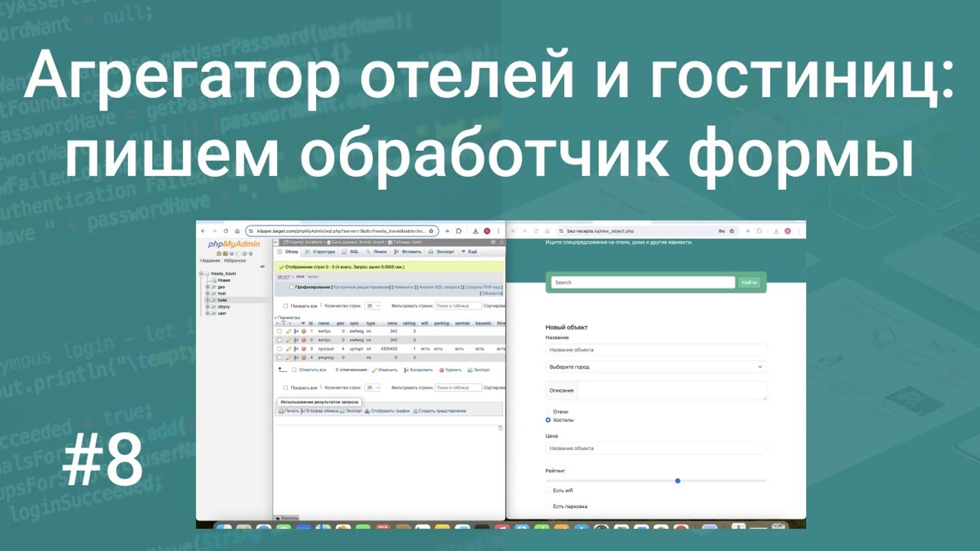Click the Обновить link
980x551 pixels.
point(492,293)
